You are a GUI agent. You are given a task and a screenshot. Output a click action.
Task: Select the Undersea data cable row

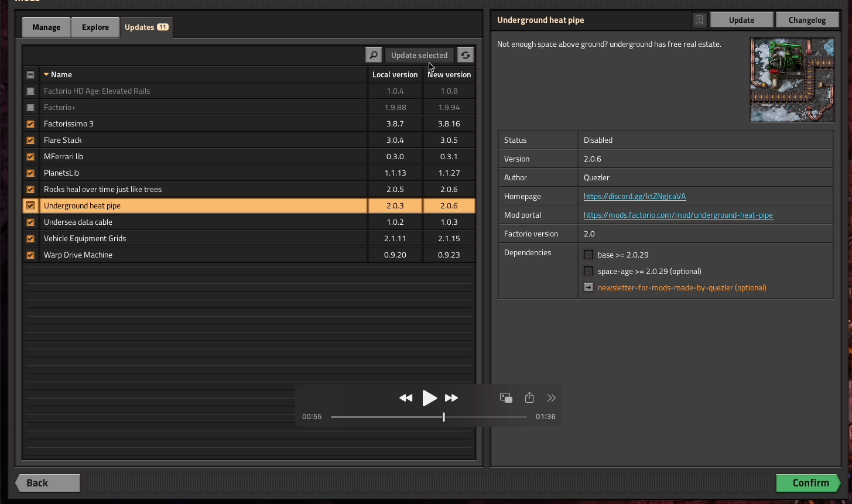[249, 222]
